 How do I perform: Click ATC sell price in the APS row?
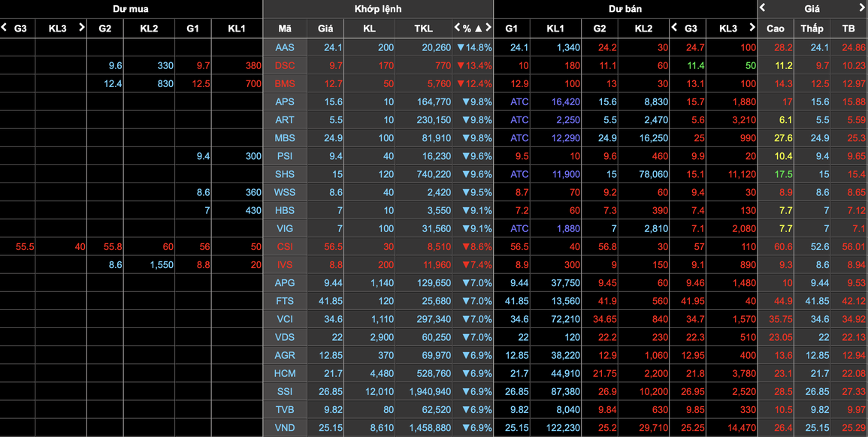coord(519,102)
